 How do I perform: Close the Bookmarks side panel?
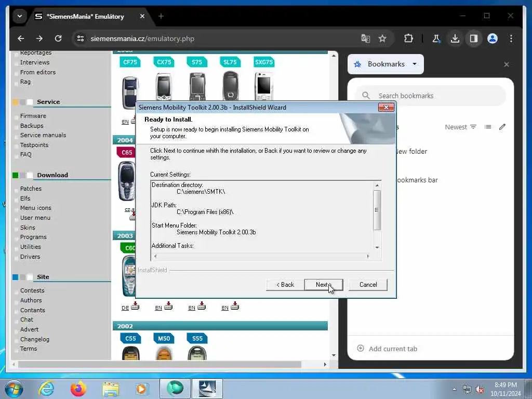click(507, 64)
